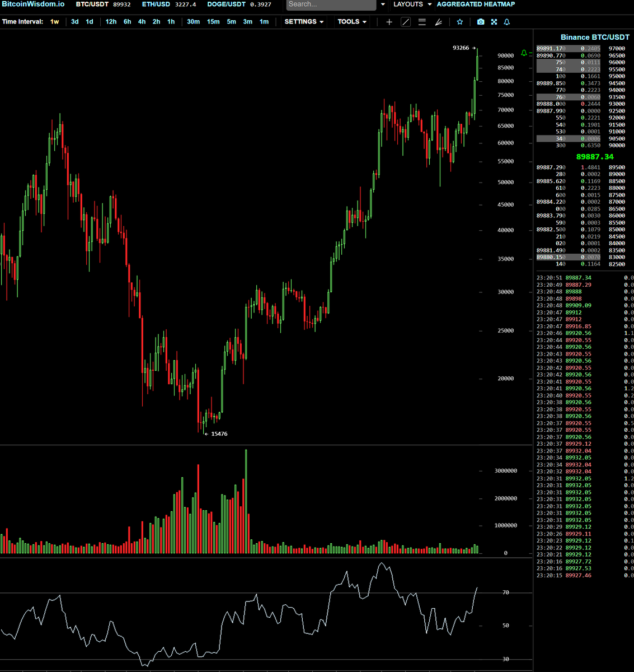
Task: Click the Binance BTC/USDT order book title
Action: [595, 37]
